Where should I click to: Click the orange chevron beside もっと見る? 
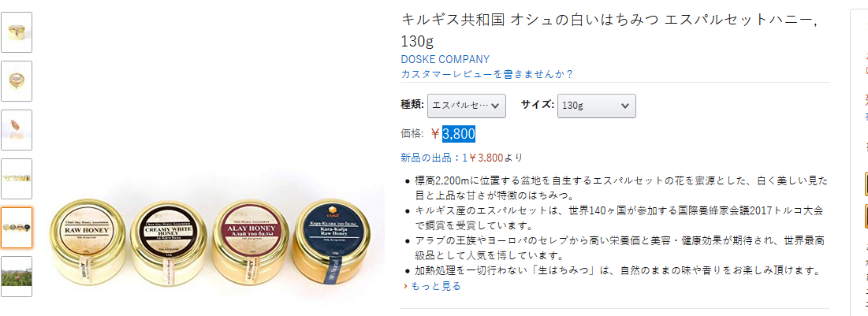click(406, 286)
